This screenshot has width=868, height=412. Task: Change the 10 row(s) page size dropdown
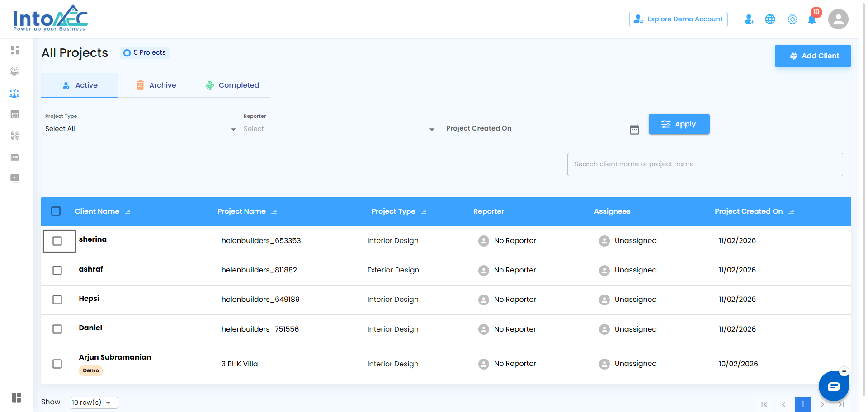[94, 403]
